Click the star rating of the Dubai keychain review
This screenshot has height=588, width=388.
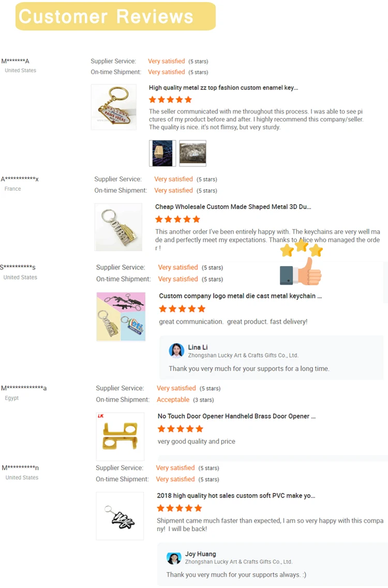click(177, 220)
